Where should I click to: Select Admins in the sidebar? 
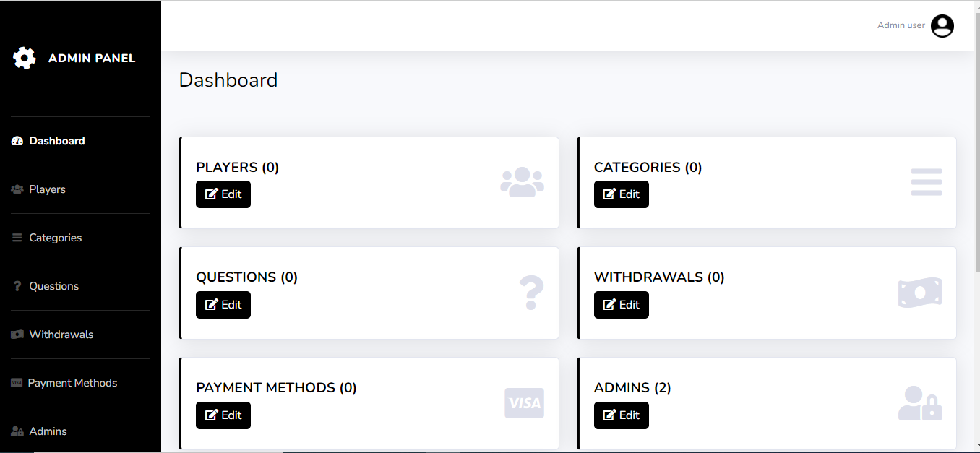pos(48,431)
